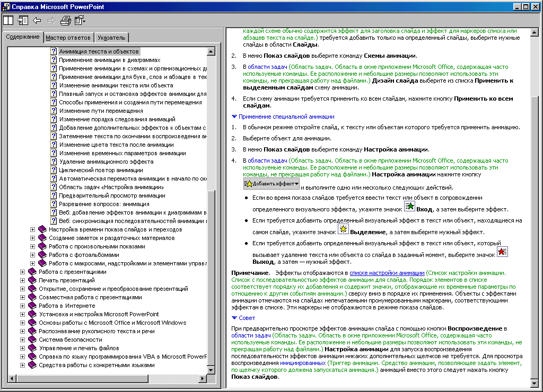Switch to the Указатель tab
This screenshot has height=392, width=543.
[x=111, y=38]
